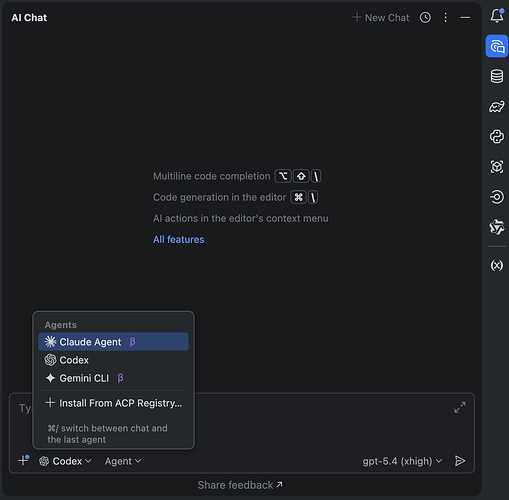Image resolution: width=509 pixels, height=500 pixels.
Task: Expand the chat input field with arrows icon
Action: (460, 408)
